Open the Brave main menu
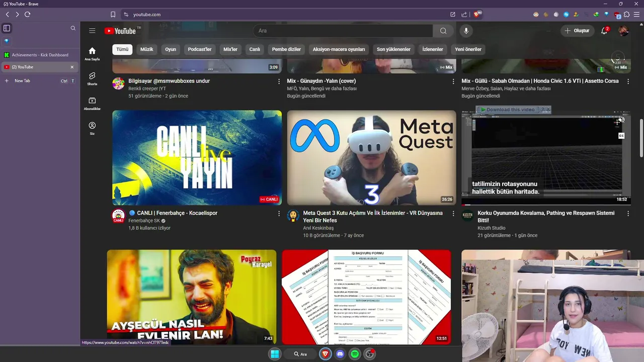The height and width of the screenshot is (362, 644). [x=636, y=15]
